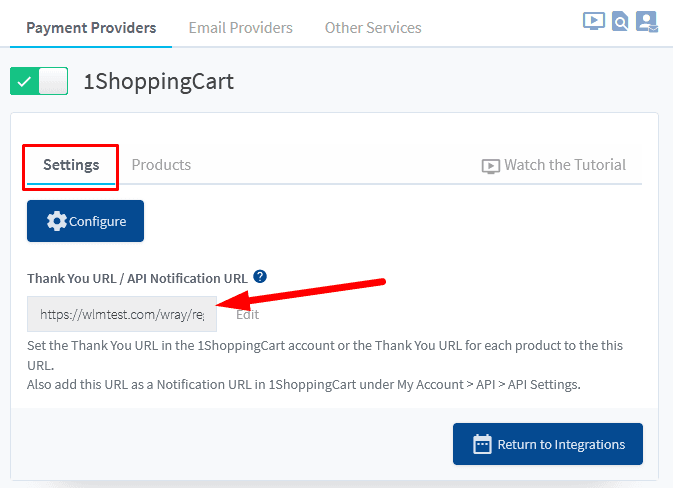Image resolution: width=673 pixels, height=488 pixels.
Task: Click the Configure button
Action: (85, 221)
